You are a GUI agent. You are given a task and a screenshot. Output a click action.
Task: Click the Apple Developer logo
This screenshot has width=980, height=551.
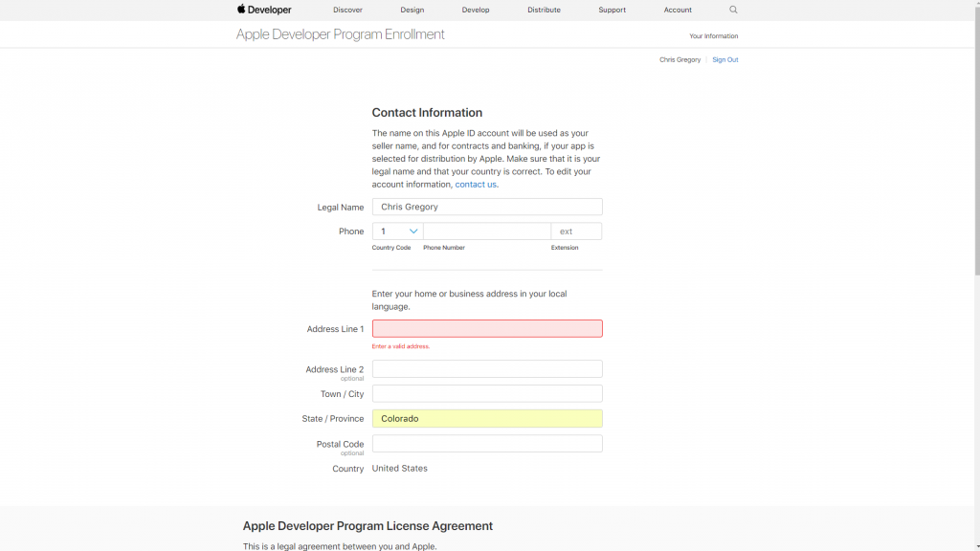tap(264, 10)
